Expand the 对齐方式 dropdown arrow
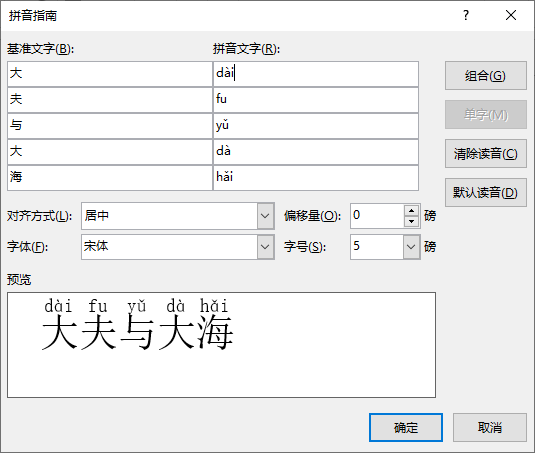Image resolution: width=535 pixels, height=453 pixels. pos(265,216)
